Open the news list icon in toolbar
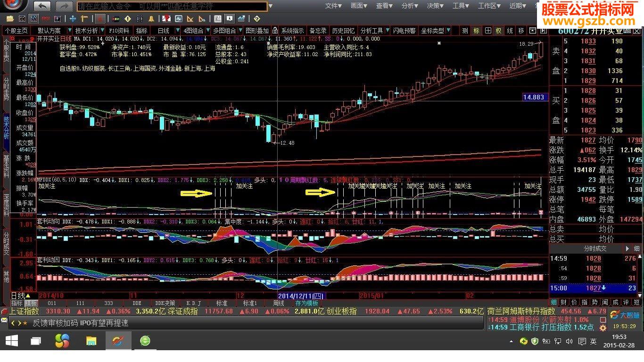 [x=217, y=19]
